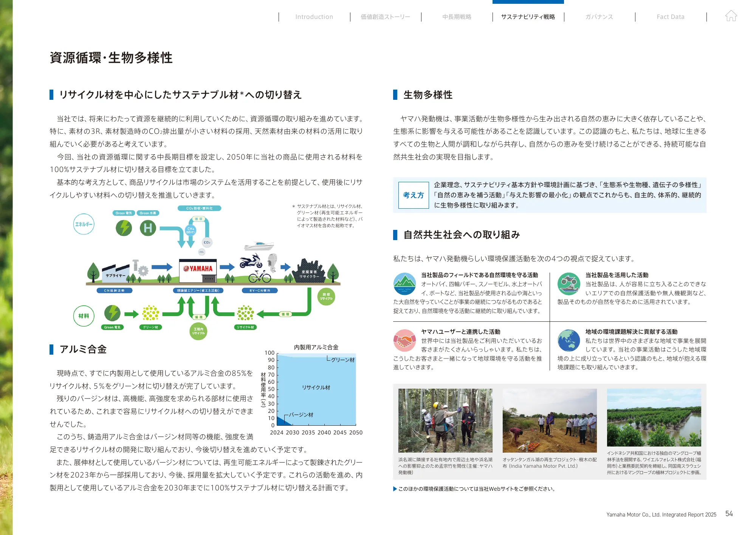
Task: Select the サステナビリティ戦略 tab
Action: [x=528, y=17]
